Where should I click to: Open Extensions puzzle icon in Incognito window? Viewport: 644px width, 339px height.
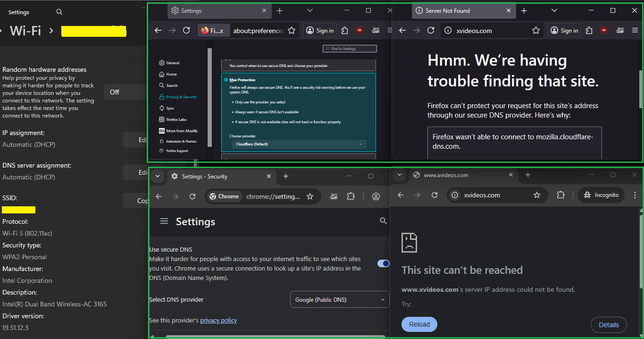(560, 195)
